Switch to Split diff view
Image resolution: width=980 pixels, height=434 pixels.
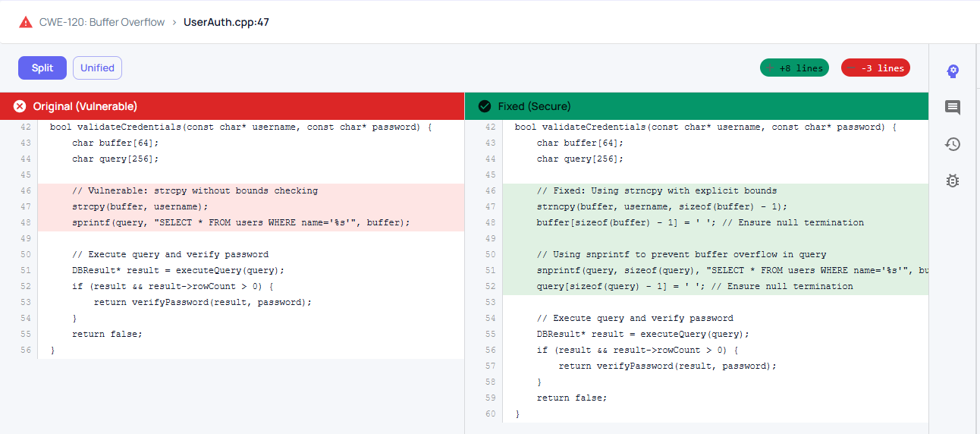tap(42, 68)
